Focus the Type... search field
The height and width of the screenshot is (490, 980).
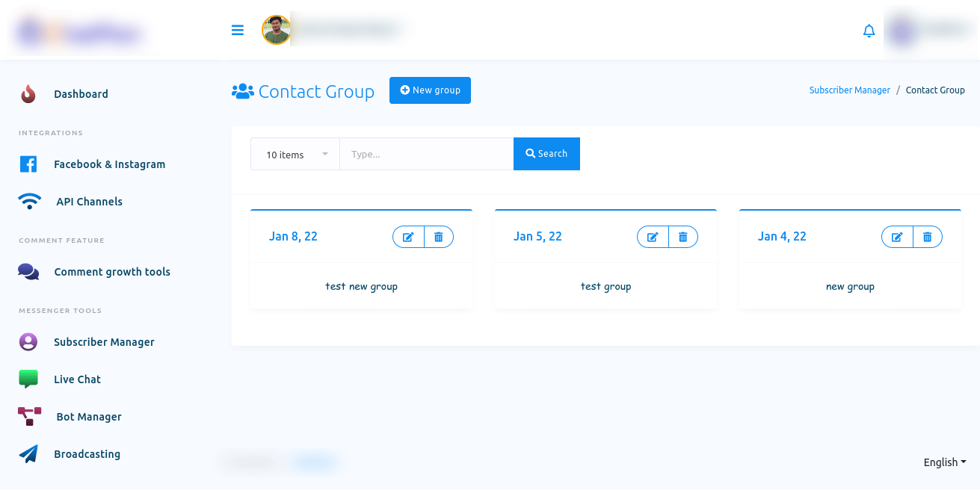pyautogui.click(x=427, y=154)
